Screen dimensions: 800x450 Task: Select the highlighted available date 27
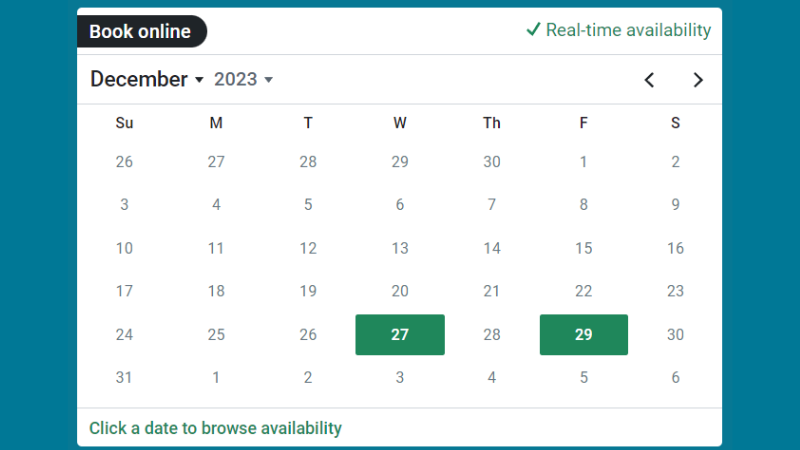[x=400, y=335]
